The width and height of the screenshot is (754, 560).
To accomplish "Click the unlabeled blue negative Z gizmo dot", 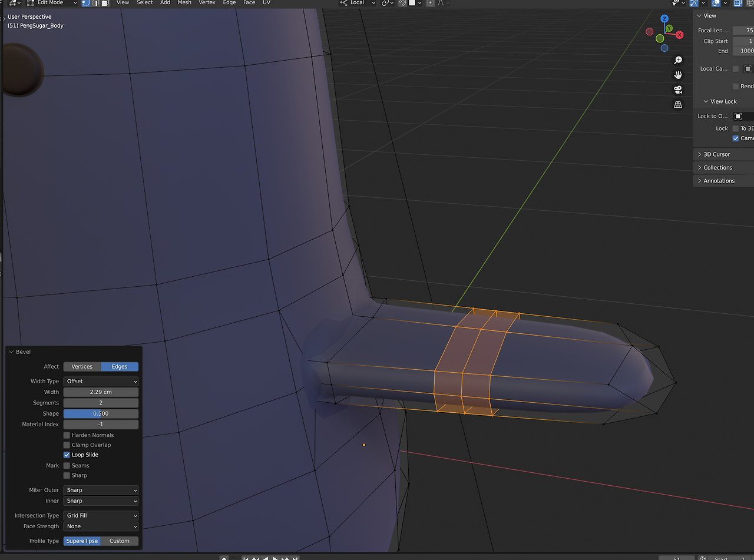I will tap(664, 48).
